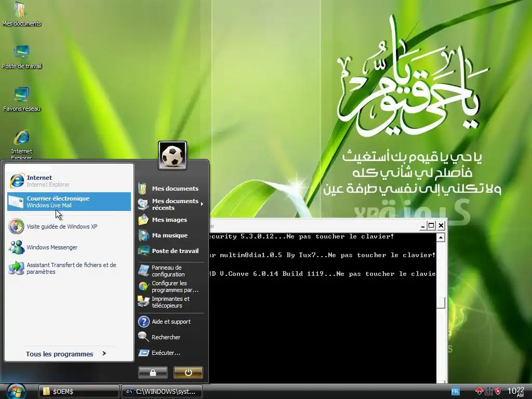Expand Mes documents récents submenu arrow
Image resolution: width=532 pixels, height=399 pixels.
(x=202, y=204)
